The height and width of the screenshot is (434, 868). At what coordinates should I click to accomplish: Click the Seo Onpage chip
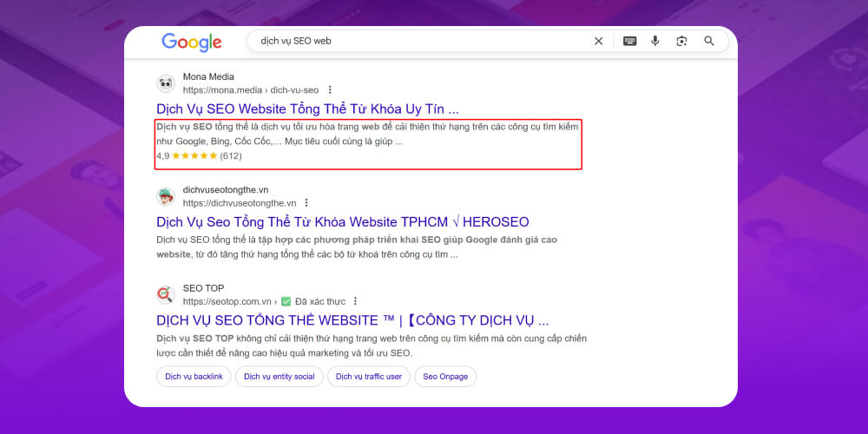tap(445, 377)
